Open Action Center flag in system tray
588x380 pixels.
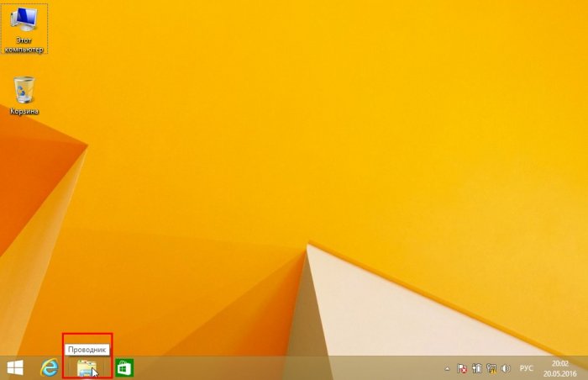point(461,368)
